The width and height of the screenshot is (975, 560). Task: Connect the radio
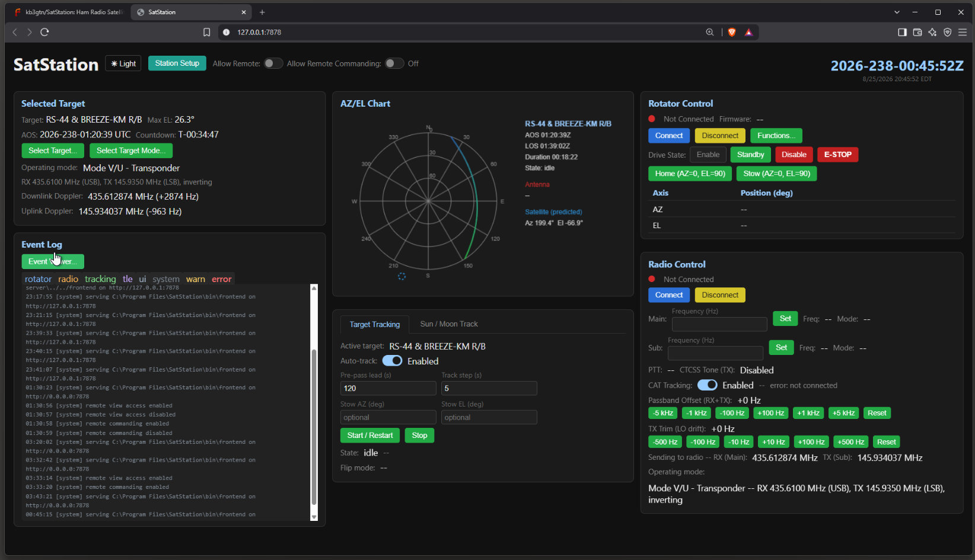click(x=669, y=295)
